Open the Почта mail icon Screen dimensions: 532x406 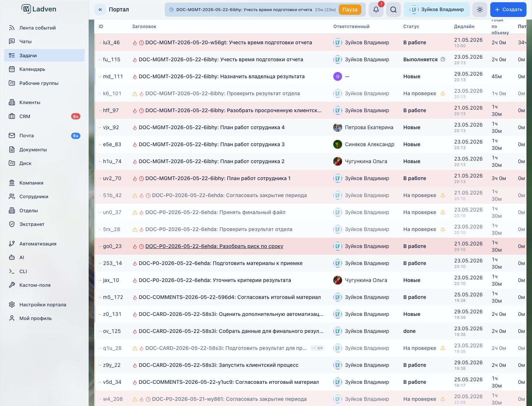pyautogui.click(x=12, y=135)
